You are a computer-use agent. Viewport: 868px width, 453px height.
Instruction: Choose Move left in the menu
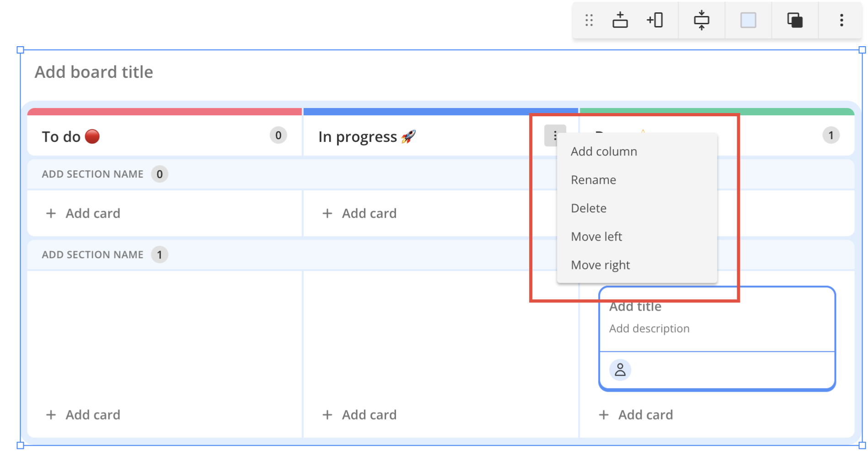tap(596, 237)
